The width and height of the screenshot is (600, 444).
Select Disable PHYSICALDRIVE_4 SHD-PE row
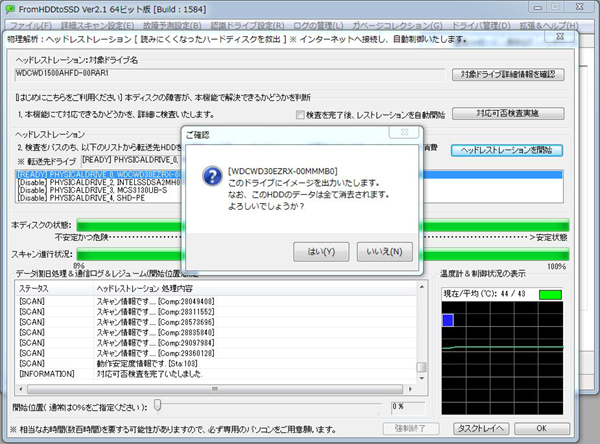pyautogui.click(x=81, y=198)
